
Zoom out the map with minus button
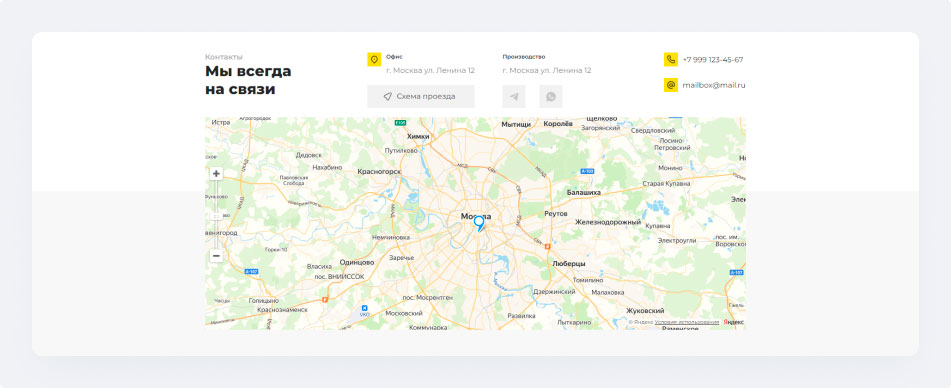click(216, 256)
